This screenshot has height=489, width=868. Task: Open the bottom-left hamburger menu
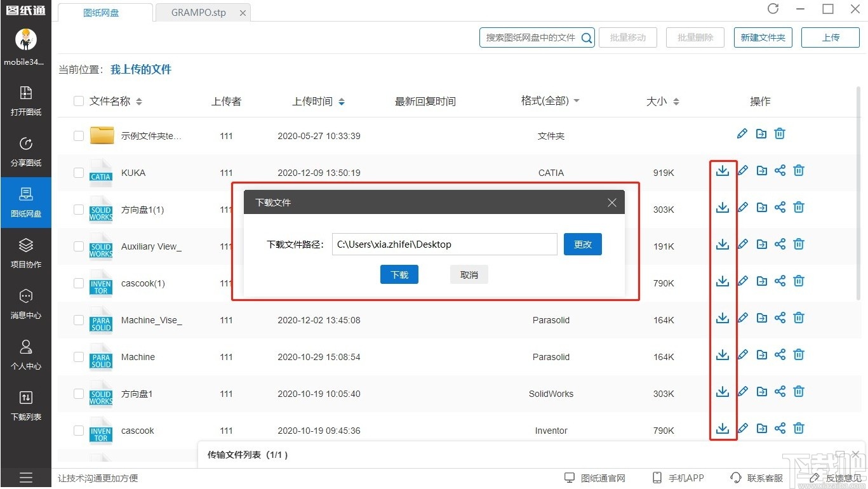(26, 477)
